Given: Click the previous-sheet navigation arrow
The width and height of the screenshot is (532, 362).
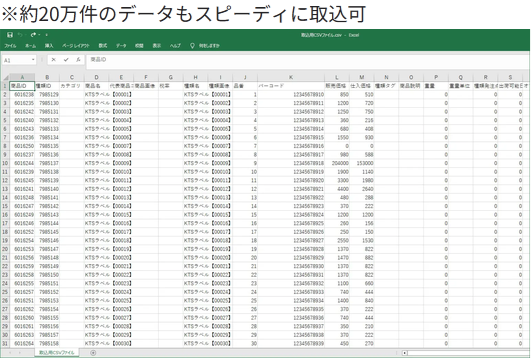Looking at the screenshot, I should point(10,353).
